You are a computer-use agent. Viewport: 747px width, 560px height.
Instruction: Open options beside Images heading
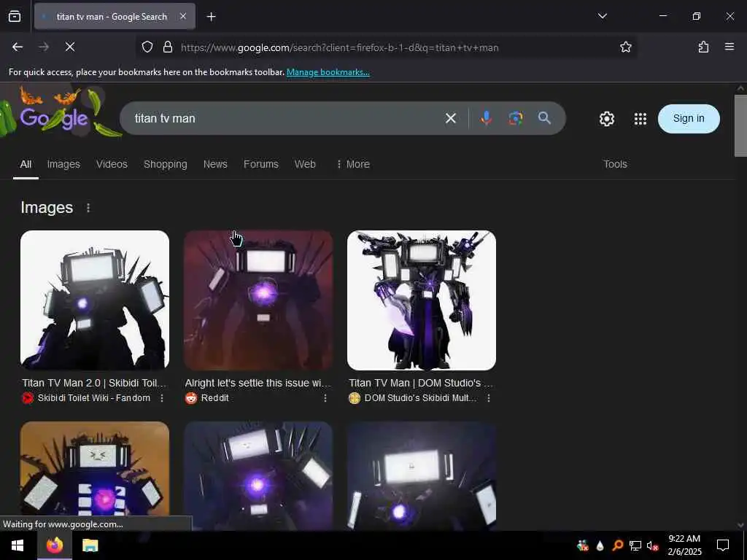(88, 208)
